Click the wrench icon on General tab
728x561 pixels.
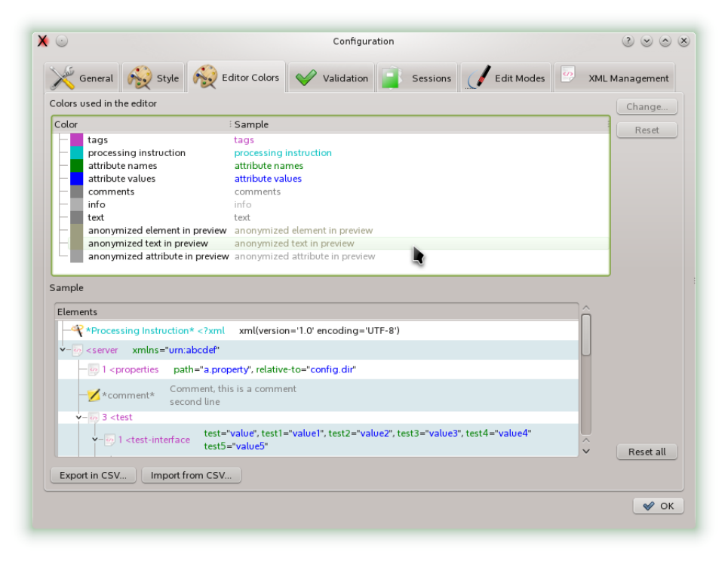pyautogui.click(x=62, y=78)
